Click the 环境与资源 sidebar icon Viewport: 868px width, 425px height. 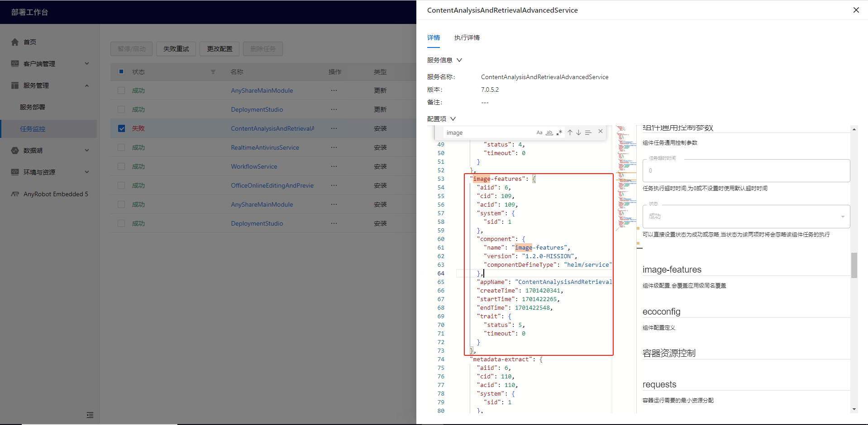pyautogui.click(x=15, y=172)
